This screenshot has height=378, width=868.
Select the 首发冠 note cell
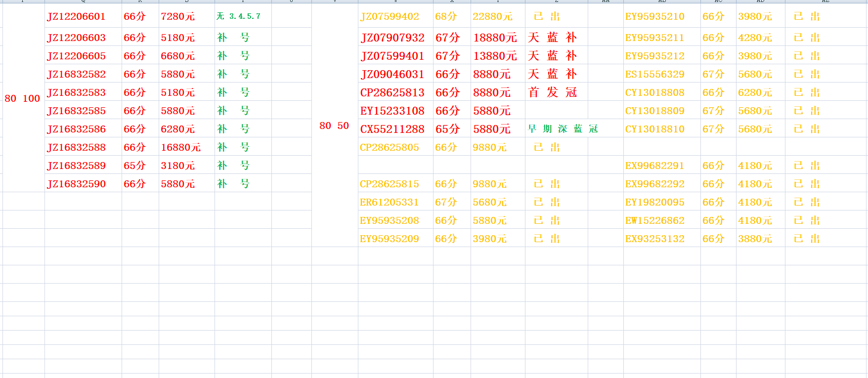click(x=553, y=92)
